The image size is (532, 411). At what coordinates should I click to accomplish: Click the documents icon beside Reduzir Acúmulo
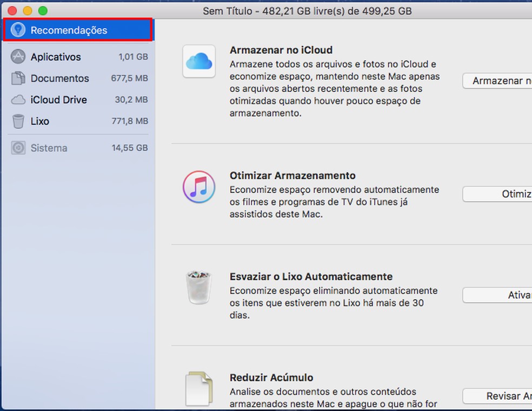point(199,387)
